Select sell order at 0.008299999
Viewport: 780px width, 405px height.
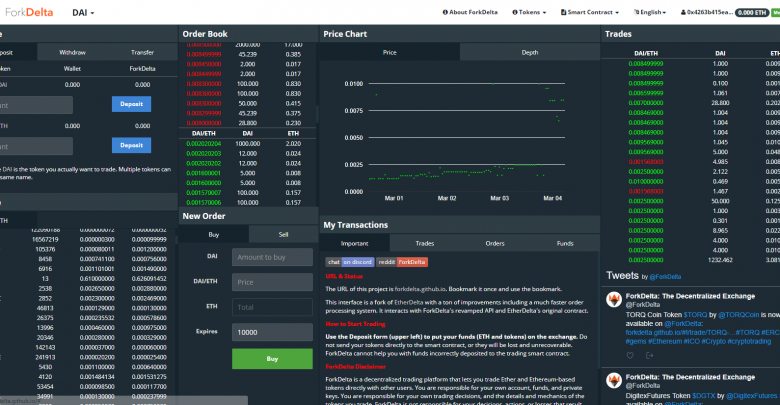pyautogui.click(x=247, y=113)
